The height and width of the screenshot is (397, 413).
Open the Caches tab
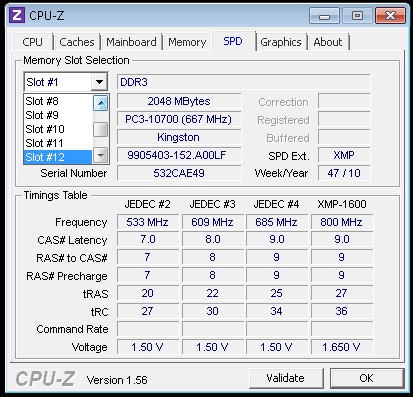coord(77,42)
